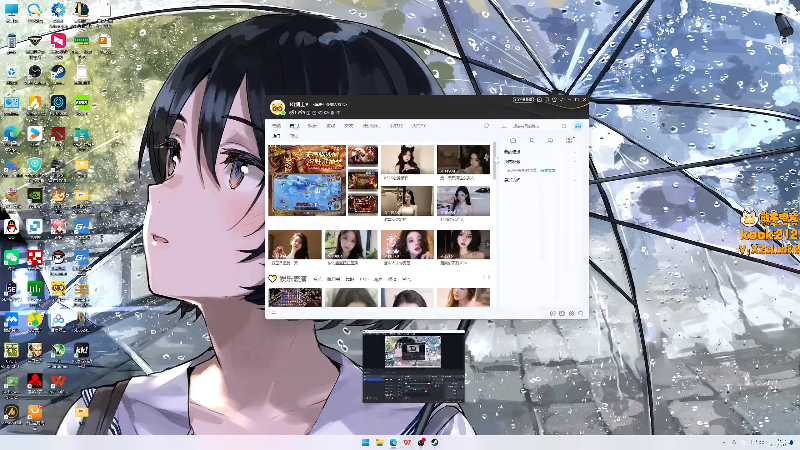Image resolution: width=800 pixels, height=450 pixels.
Task: Launch the red Dota 2 desktop shortcut
Action: click(58, 134)
